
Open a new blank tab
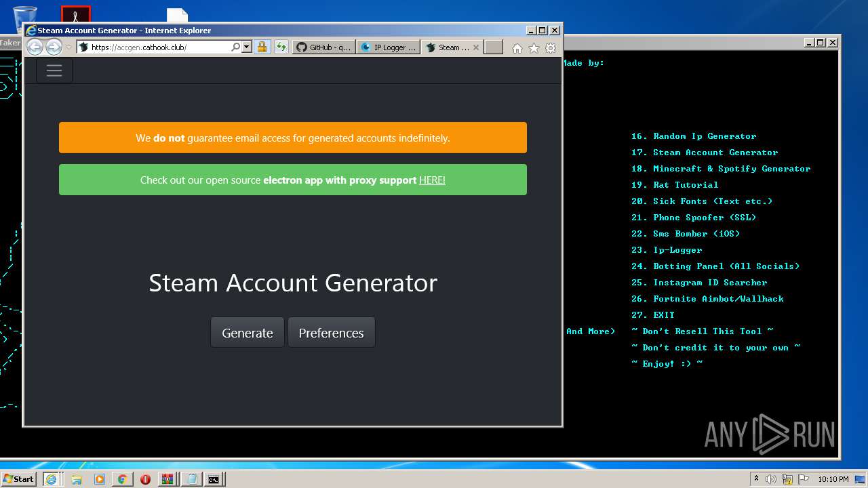pyautogui.click(x=494, y=47)
